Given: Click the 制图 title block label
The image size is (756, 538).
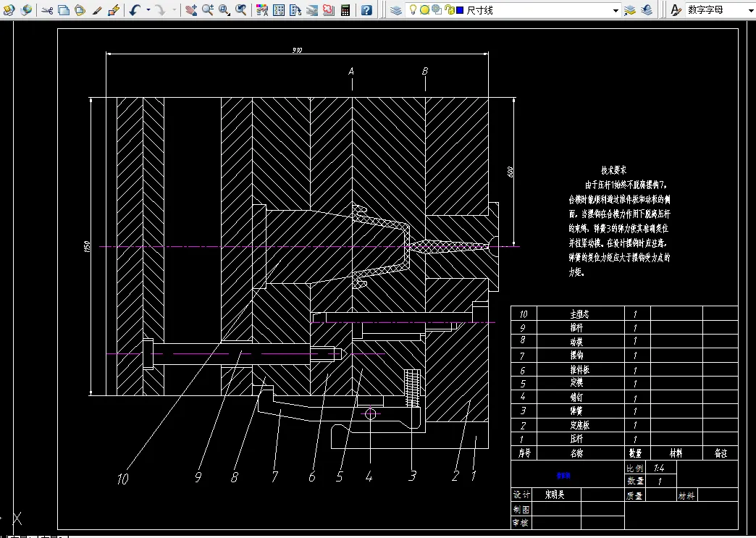Looking at the screenshot, I should (x=521, y=510).
